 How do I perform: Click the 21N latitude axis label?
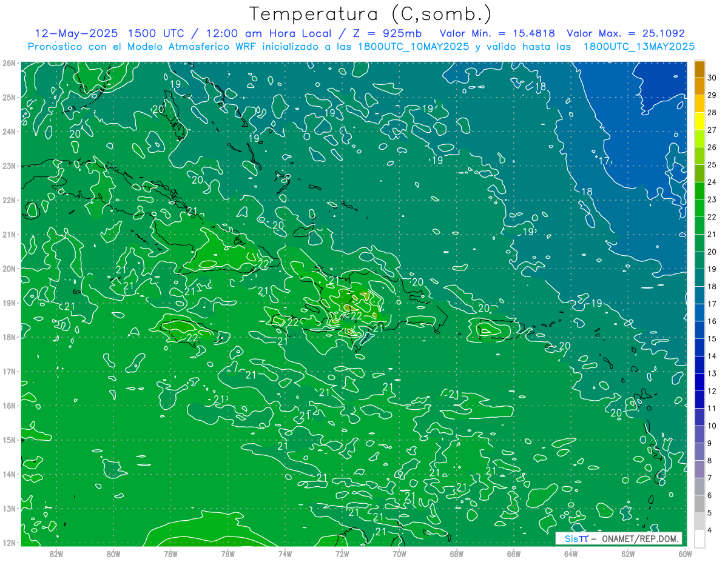9,234
